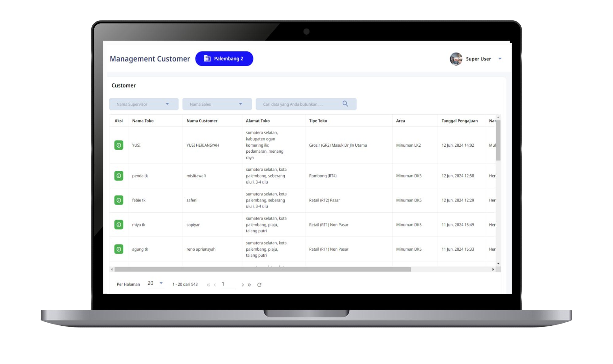
Task: Go to the next page arrow
Action: [243, 285]
